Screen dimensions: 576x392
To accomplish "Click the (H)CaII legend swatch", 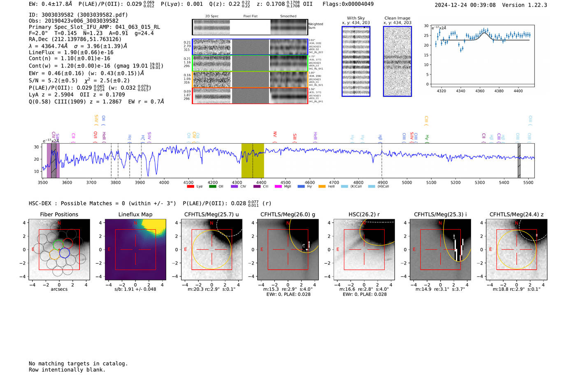I will (x=372, y=186).
